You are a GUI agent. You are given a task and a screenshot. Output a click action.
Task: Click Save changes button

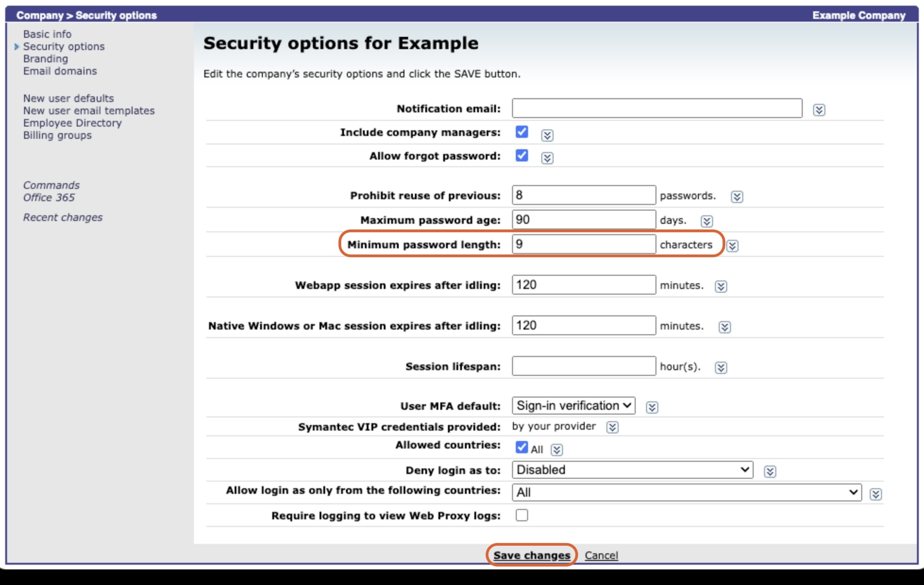click(x=532, y=555)
